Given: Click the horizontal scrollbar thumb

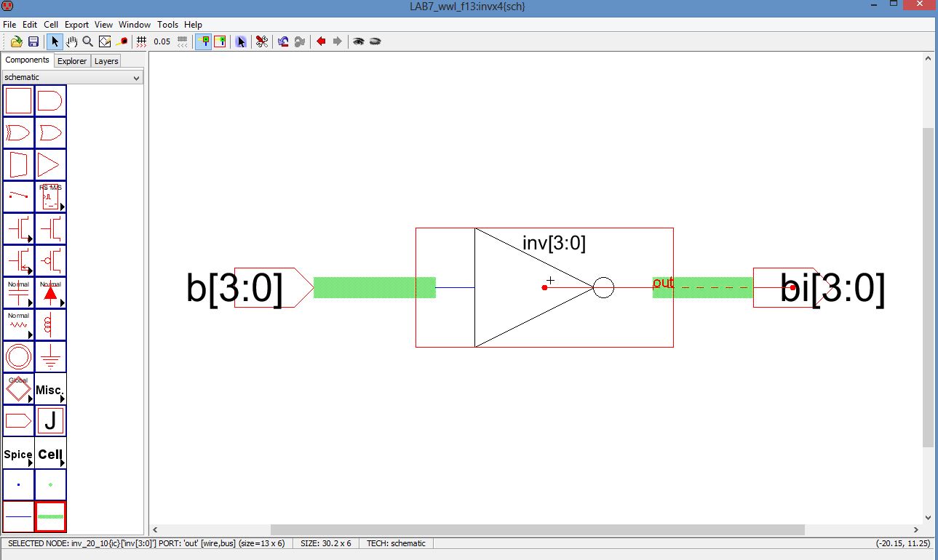Looking at the screenshot, I should pos(538,529).
